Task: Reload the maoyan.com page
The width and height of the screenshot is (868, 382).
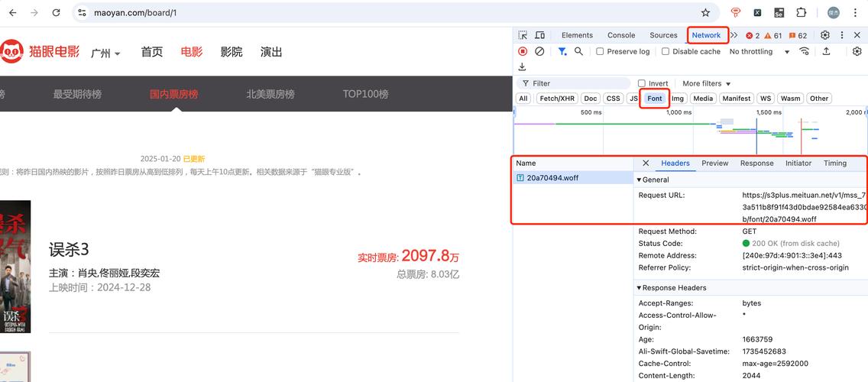Action: click(56, 12)
